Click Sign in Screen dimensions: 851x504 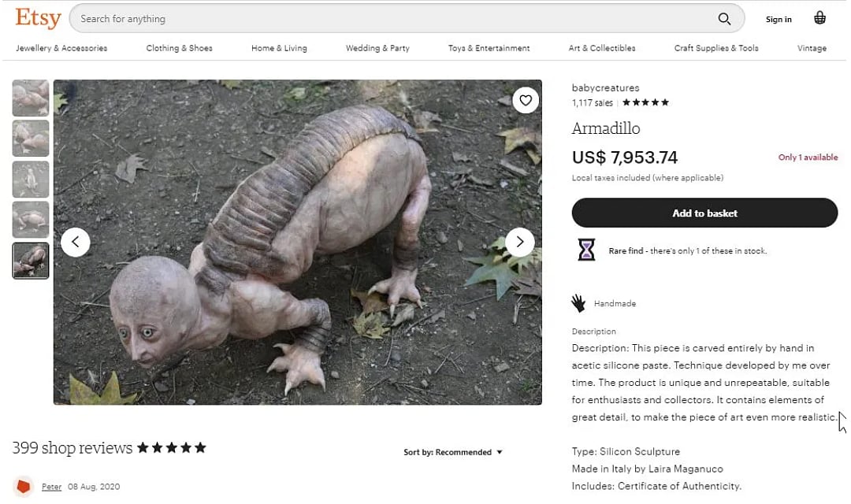click(x=779, y=19)
